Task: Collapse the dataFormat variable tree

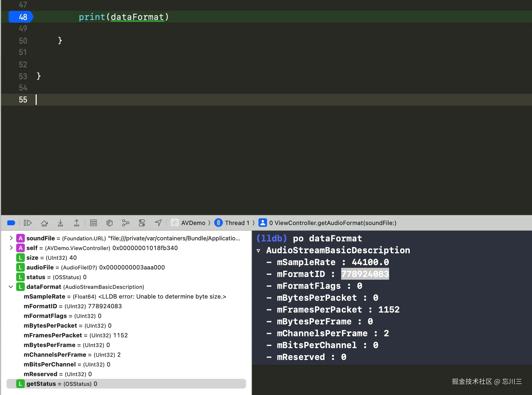Action: tap(11, 287)
